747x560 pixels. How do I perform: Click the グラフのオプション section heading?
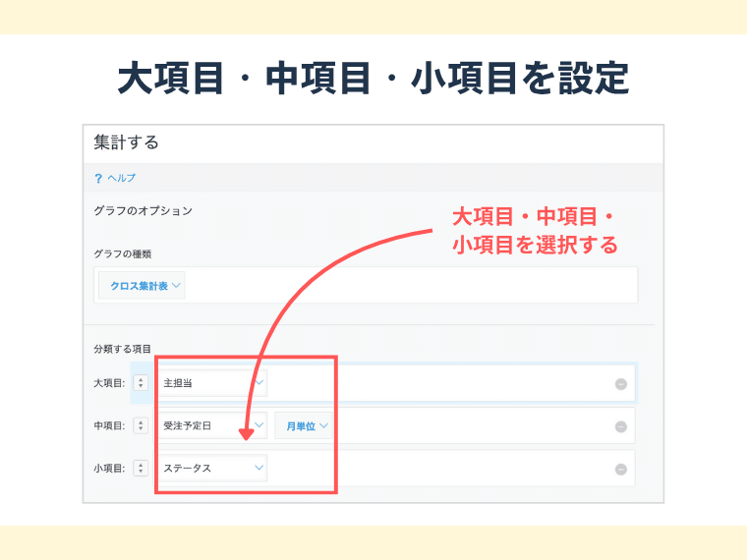point(143,210)
